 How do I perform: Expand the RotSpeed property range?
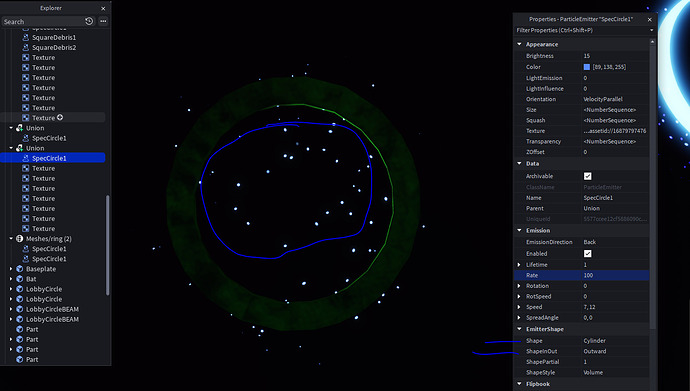519,296
